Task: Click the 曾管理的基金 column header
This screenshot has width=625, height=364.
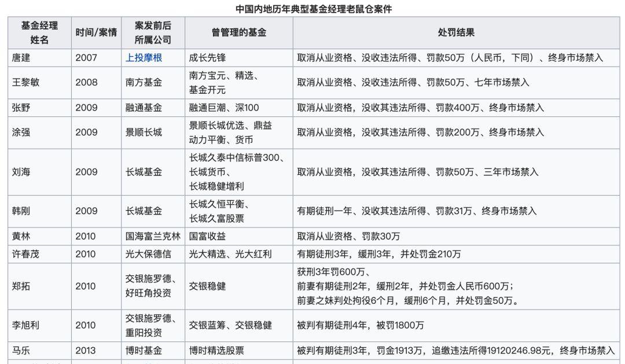Action: [239, 32]
